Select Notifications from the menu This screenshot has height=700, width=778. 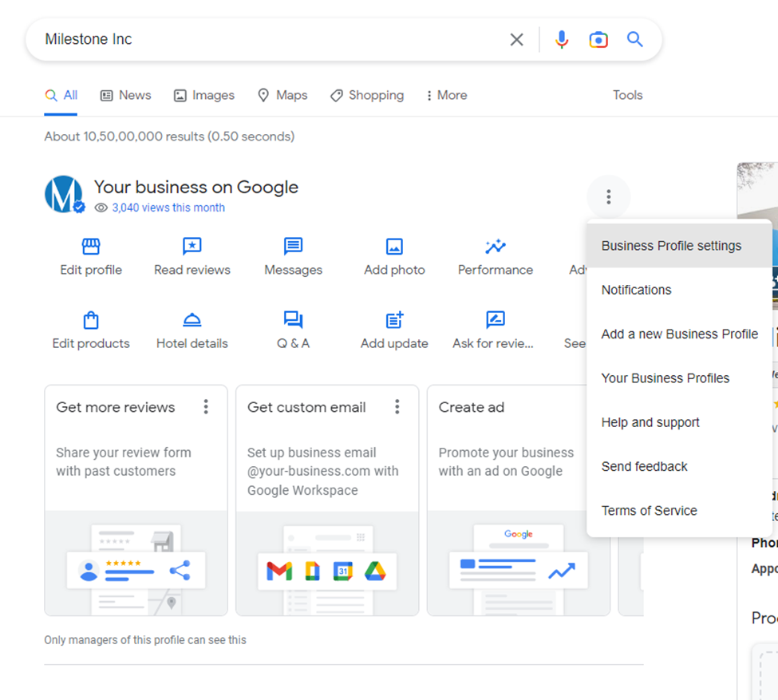pos(679,290)
